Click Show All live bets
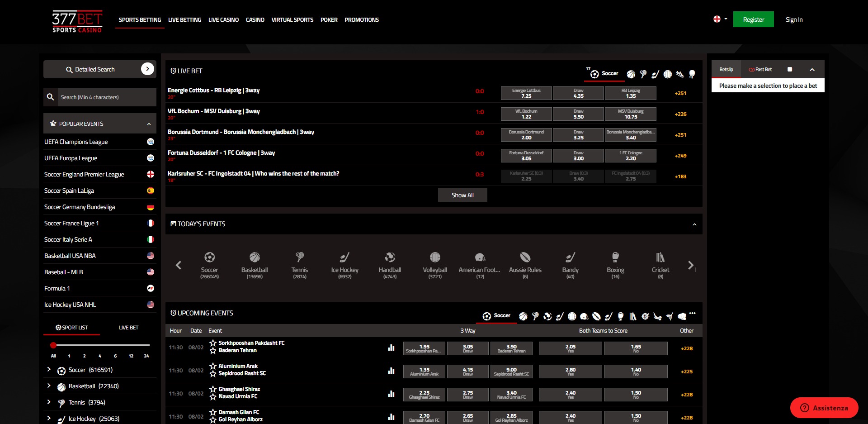 click(x=462, y=195)
